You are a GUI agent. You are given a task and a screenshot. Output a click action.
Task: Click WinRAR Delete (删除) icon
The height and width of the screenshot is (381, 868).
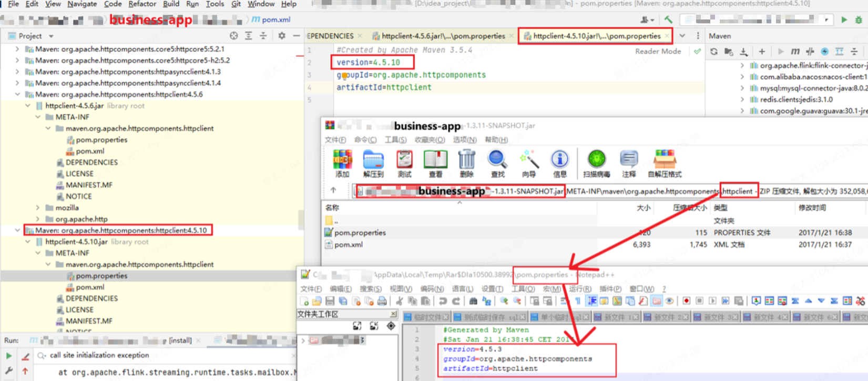pos(466,163)
